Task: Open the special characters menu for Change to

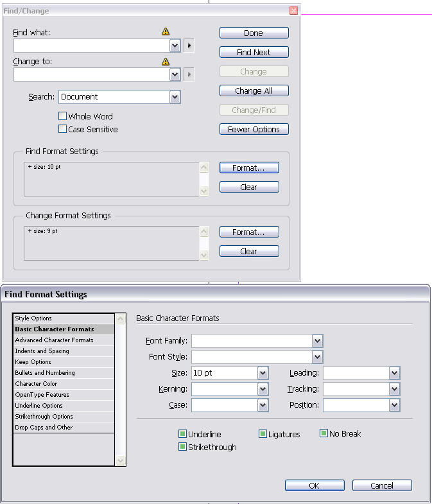Action: tap(189, 74)
